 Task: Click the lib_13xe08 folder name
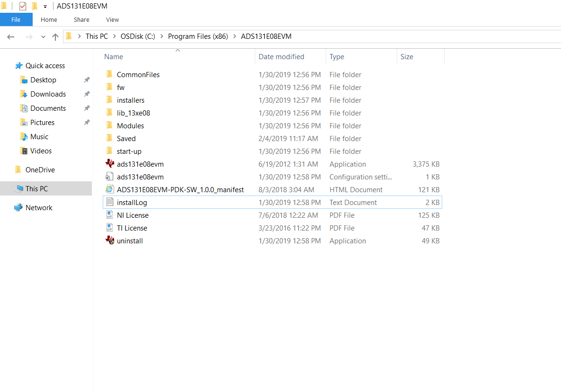134,113
